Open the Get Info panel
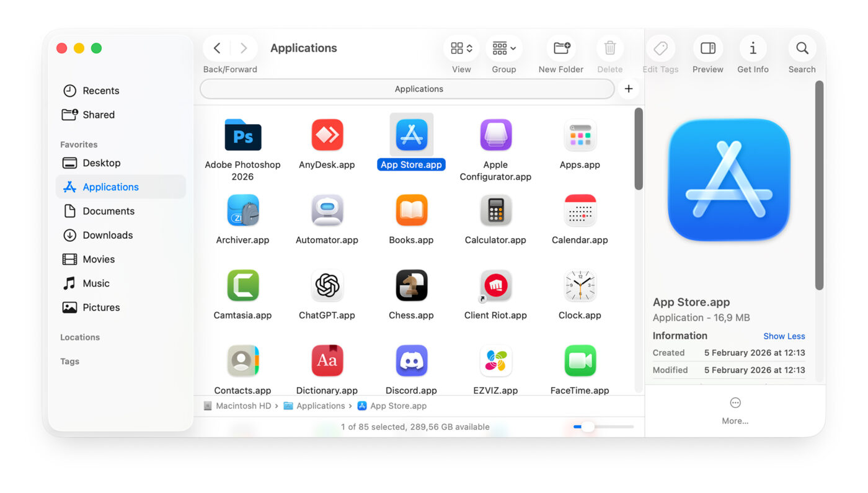The image size is (868, 493). pyautogui.click(x=753, y=48)
